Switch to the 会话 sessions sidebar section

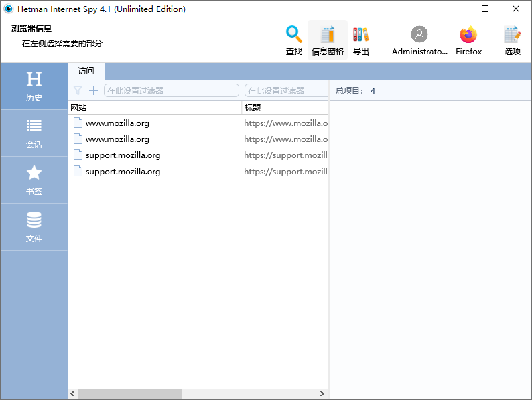[x=34, y=133]
